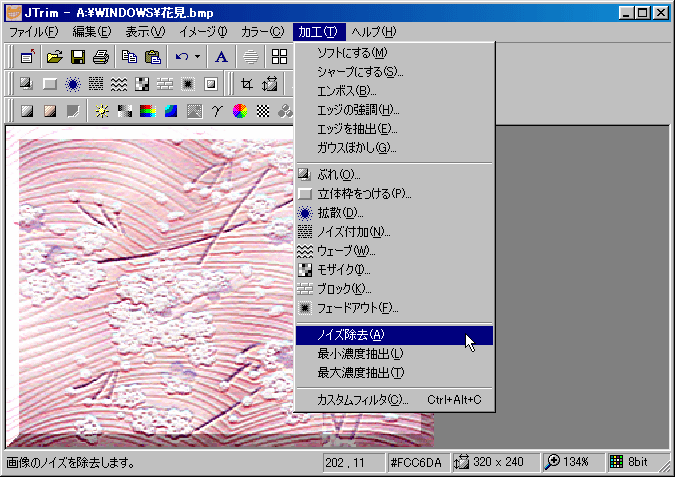The image size is (675, 477).
Task: Click the block (brick) toolbar icon
Action: (x=165, y=84)
